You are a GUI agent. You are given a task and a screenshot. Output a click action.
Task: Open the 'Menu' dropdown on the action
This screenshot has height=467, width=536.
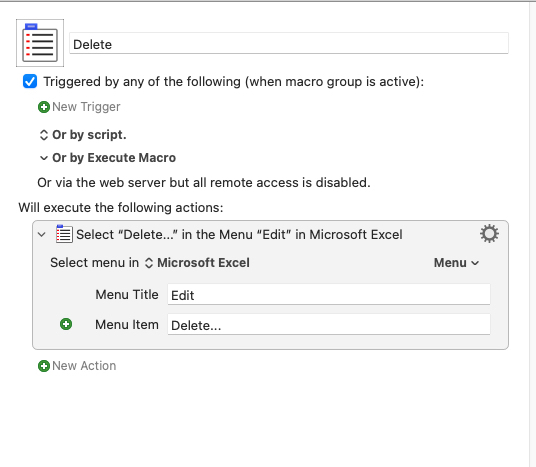point(456,263)
